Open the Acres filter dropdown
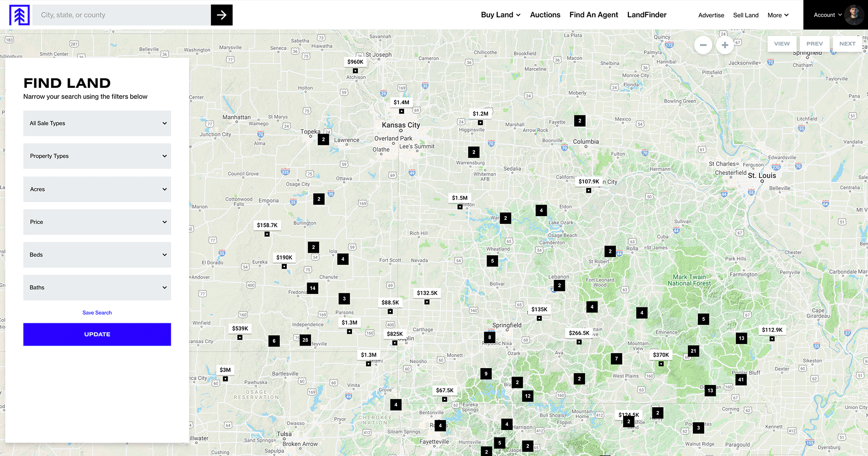The width and height of the screenshot is (868, 456). coord(97,189)
